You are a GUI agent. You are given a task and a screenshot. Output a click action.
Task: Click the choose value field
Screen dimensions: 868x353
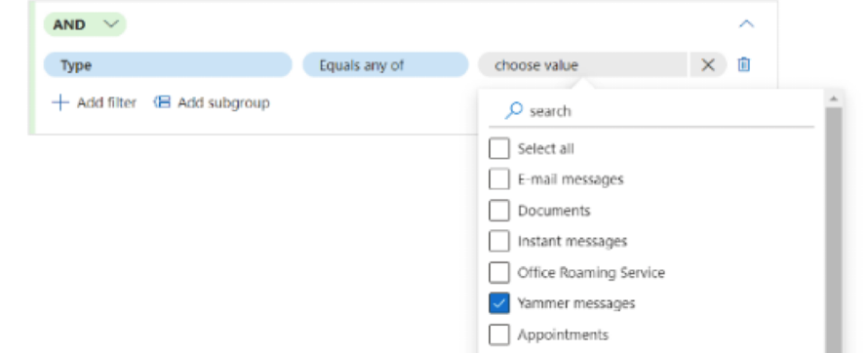click(583, 64)
